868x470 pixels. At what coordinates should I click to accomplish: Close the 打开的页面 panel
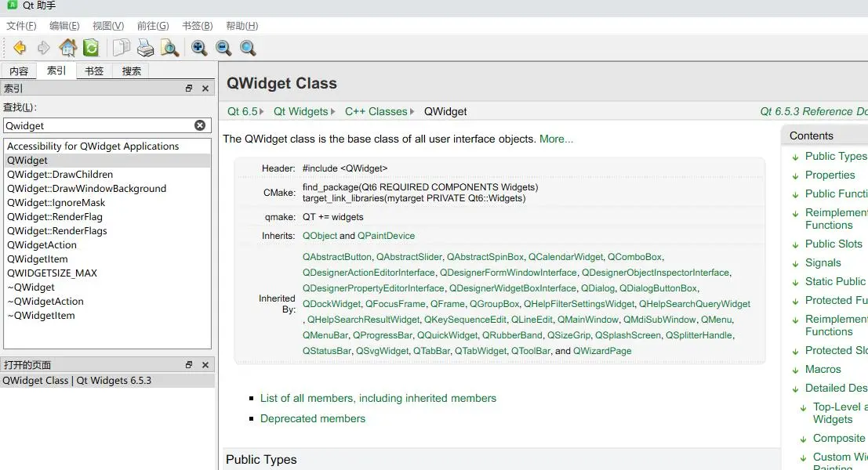point(205,365)
